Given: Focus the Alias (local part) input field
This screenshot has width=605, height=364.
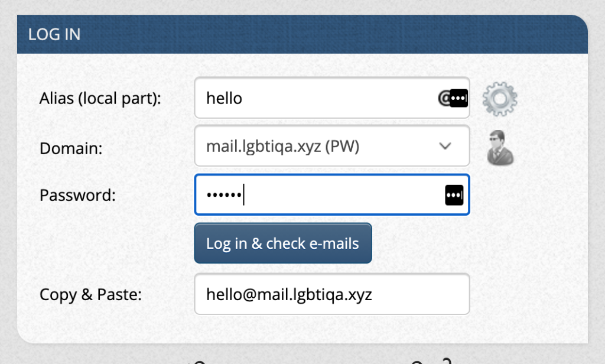Looking at the screenshot, I should (x=332, y=97).
